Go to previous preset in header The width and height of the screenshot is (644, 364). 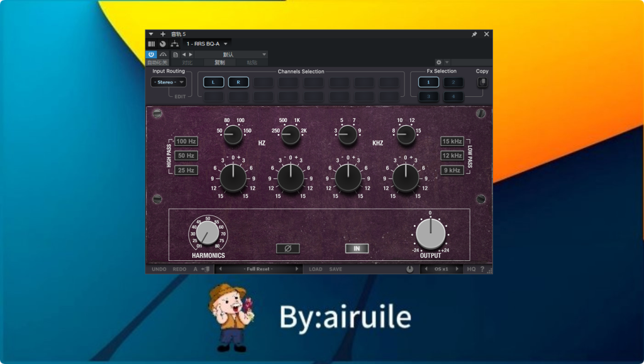pyautogui.click(x=184, y=55)
